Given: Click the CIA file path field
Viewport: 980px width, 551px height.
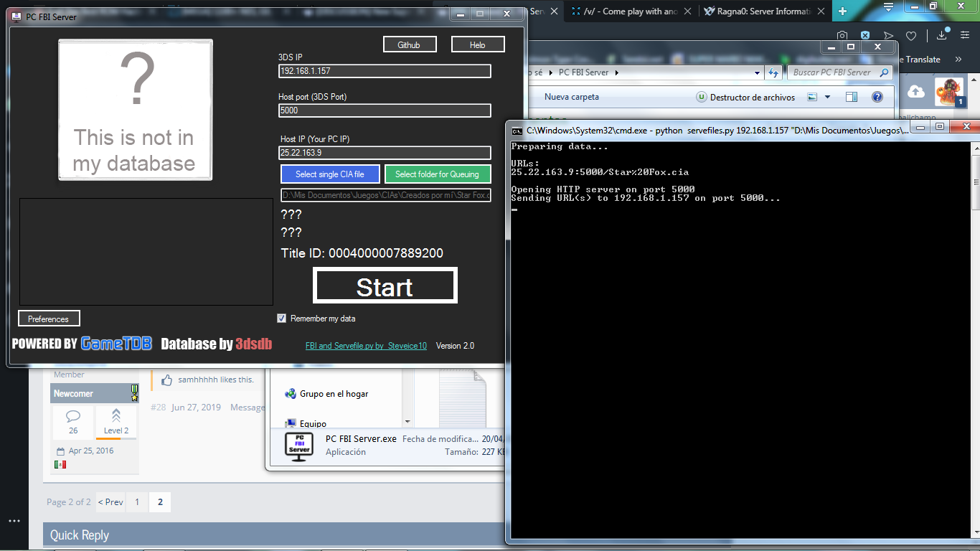Looking at the screenshot, I should click(386, 195).
